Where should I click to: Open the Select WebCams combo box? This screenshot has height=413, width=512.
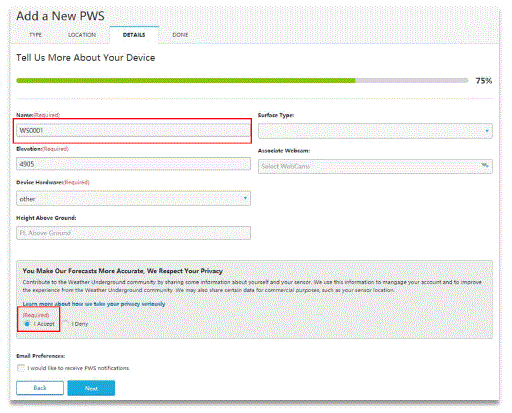(375, 166)
